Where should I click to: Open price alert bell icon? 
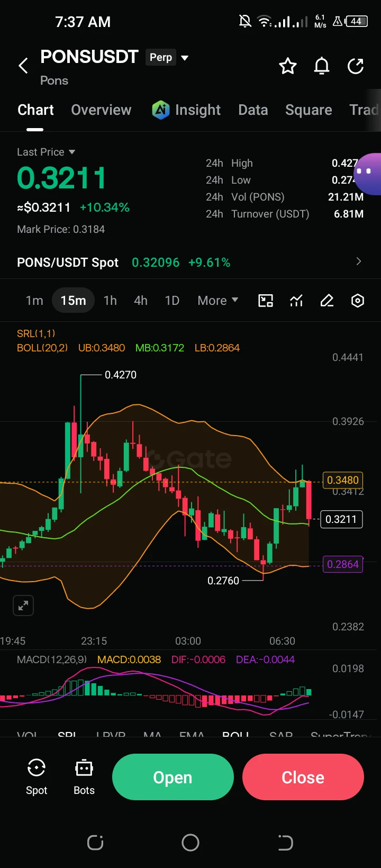(322, 66)
